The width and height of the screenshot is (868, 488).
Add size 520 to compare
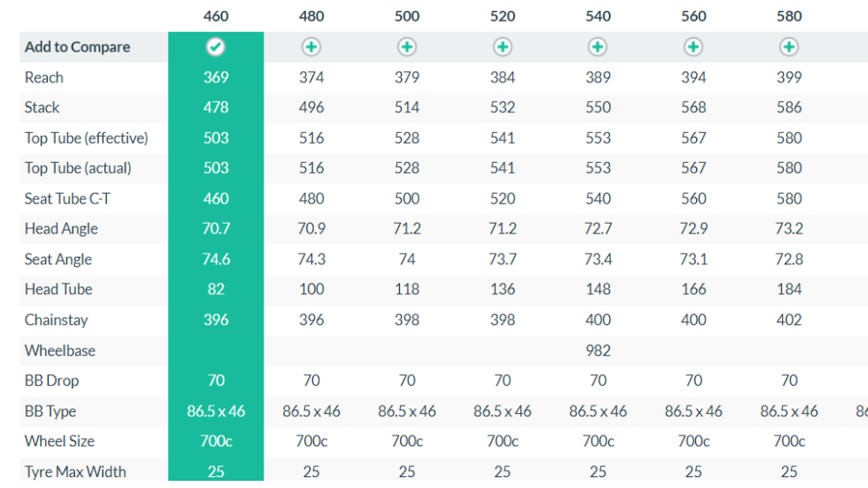click(x=502, y=47)
